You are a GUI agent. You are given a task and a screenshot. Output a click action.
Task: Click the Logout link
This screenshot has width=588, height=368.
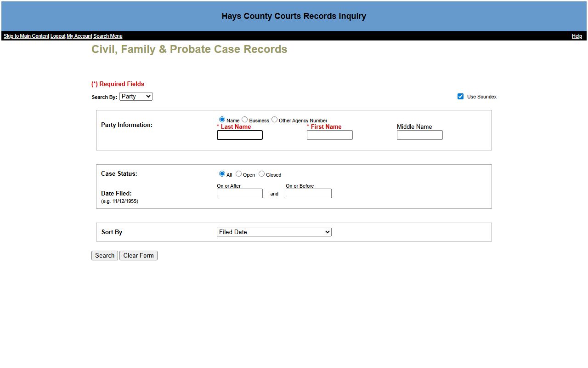point(58,36)
